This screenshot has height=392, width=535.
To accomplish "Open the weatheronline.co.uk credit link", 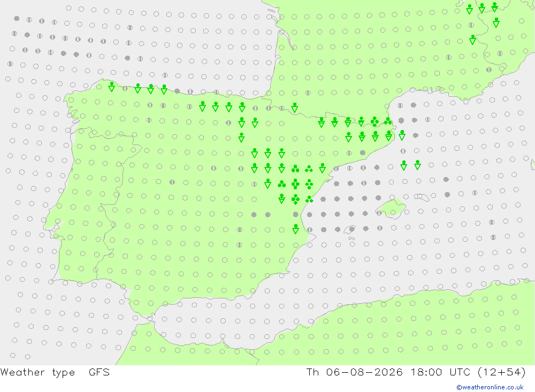I will point(490,387).
